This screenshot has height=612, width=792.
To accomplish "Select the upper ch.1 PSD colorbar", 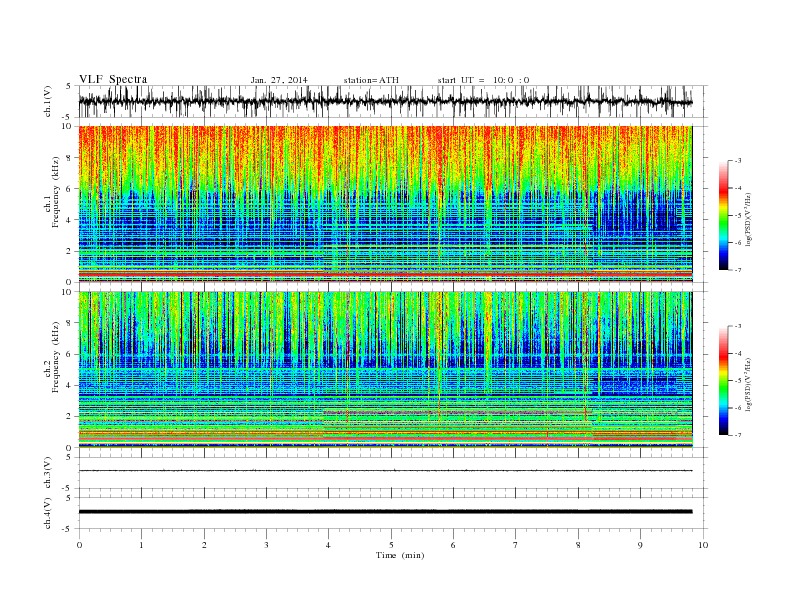I will coord(724,215).
